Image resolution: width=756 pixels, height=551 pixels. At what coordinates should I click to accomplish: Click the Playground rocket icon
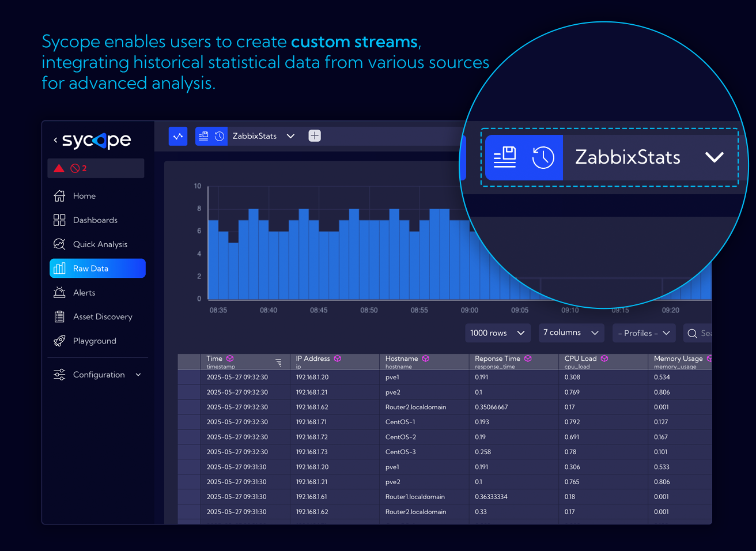pos(59,341)
